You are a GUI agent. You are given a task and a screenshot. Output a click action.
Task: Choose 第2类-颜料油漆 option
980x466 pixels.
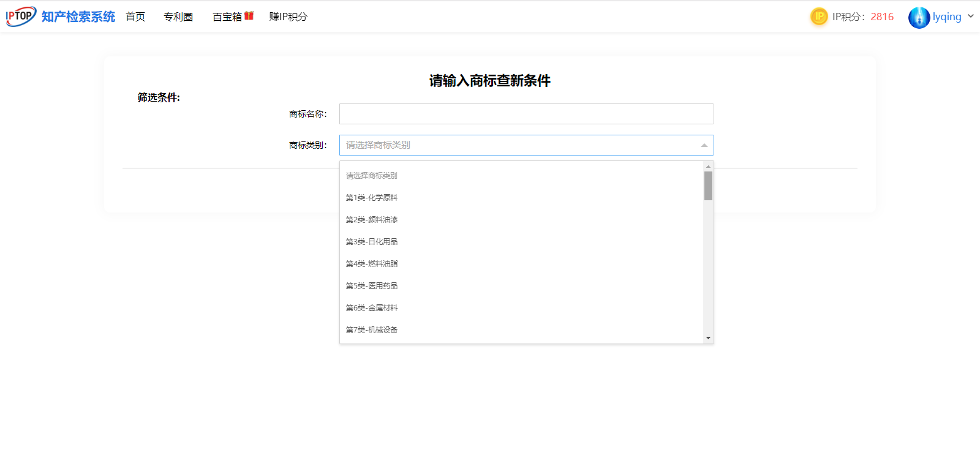click(372, 220)
